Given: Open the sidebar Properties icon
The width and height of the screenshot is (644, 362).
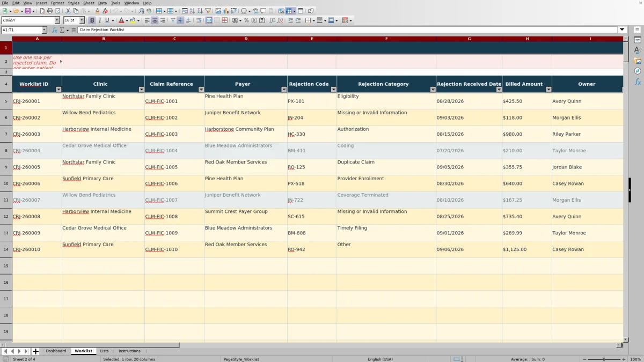Looking at the screenshot, I should click(x=638, y=40).
